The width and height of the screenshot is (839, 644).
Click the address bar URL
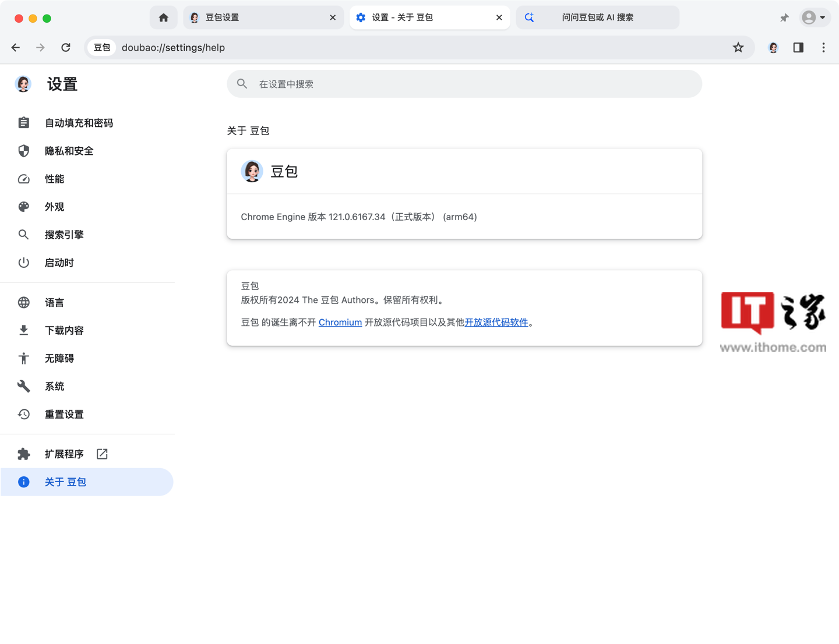(173, 48)
